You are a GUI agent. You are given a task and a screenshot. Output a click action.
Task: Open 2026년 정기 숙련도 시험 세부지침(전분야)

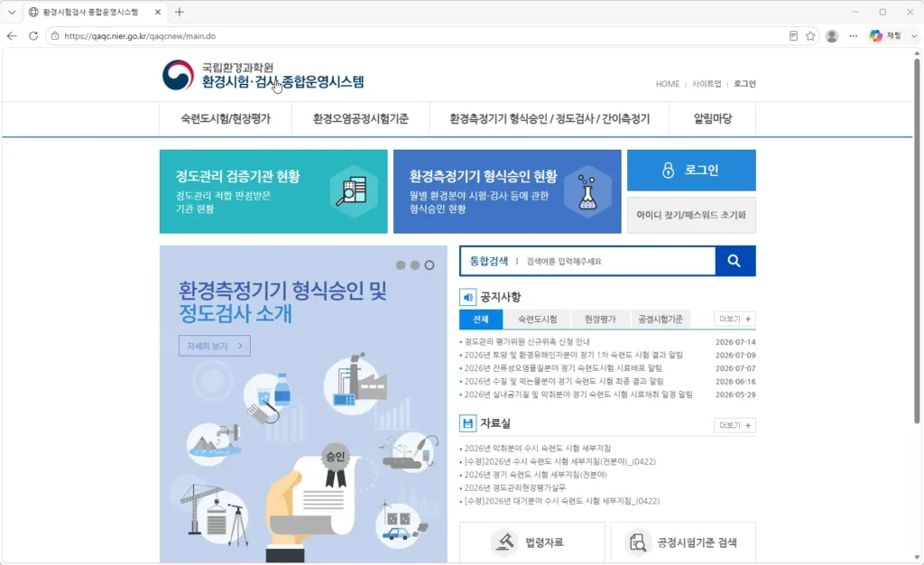click(x=535, y=474)
